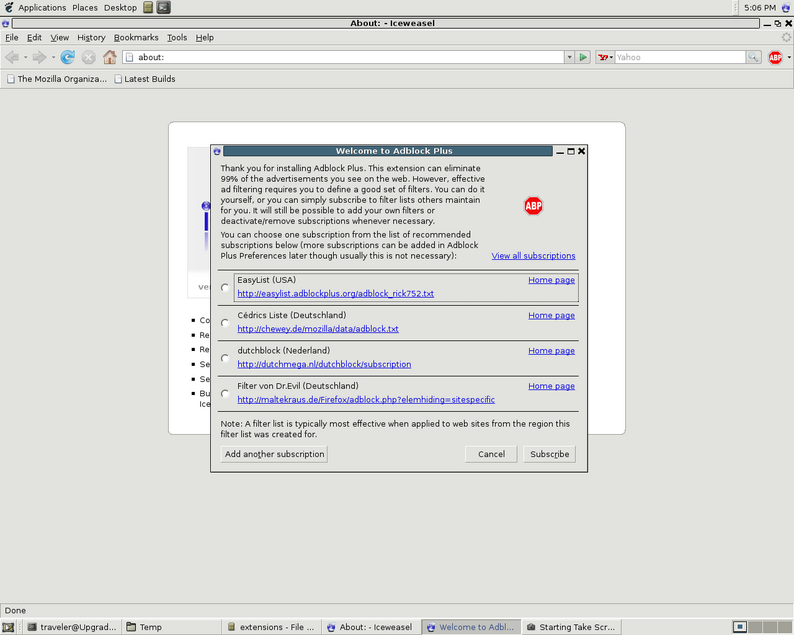
Task: Switch to extensions - File taskbar window
Action: pos(271,627)
